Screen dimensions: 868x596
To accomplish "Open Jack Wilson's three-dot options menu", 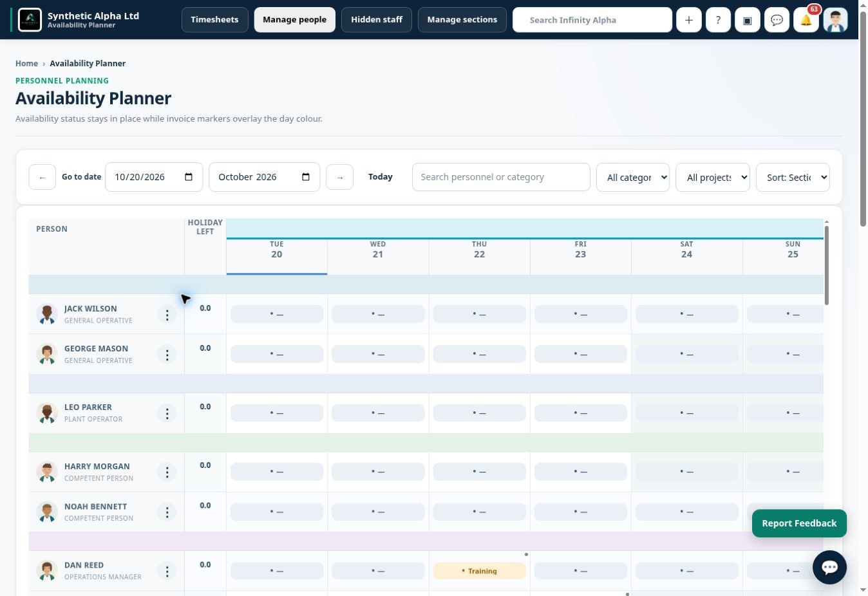I will tap(167, 314).
